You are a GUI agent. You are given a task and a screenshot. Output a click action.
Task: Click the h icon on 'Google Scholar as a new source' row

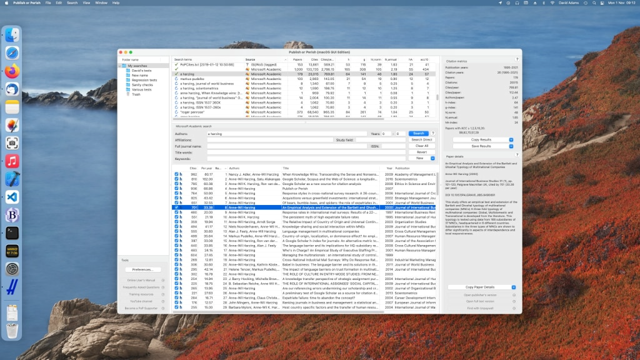181,184
